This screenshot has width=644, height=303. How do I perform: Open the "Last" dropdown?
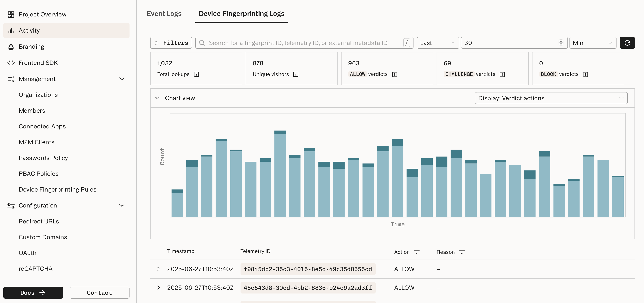click(438, 43)
